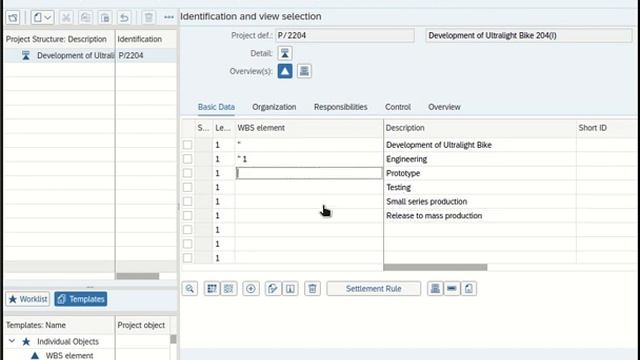
Task: Click the activity bar icon right of Settlement Rule
Action: (x=452, y=289)
